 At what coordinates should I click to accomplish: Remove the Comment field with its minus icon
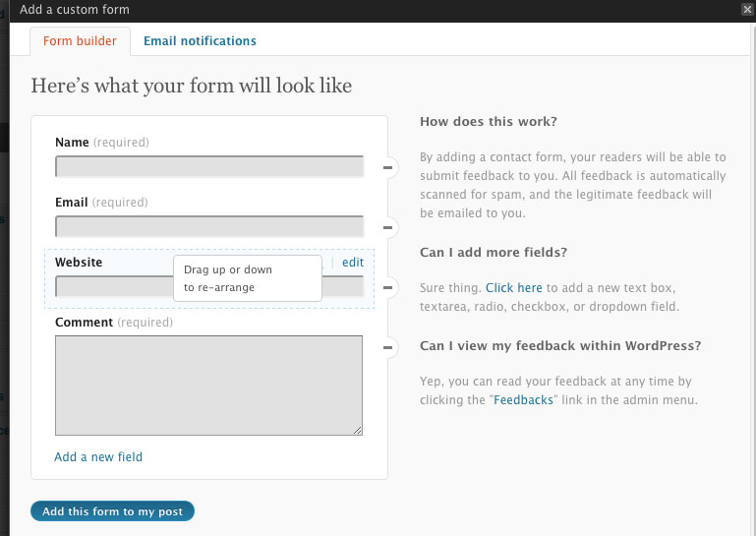pyautogui.click(x=388, y=347)
